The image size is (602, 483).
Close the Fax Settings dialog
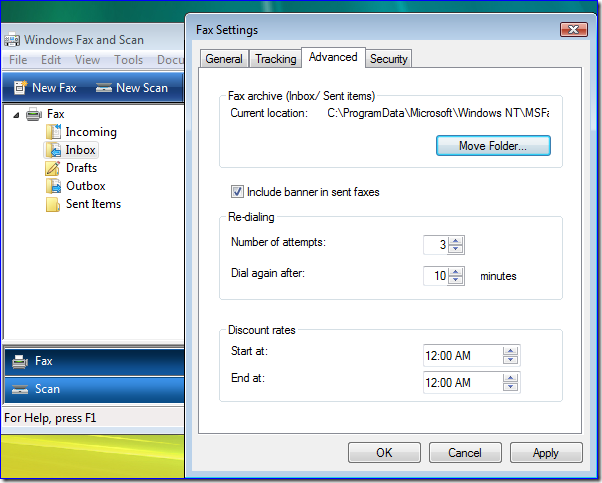[574, 30]
